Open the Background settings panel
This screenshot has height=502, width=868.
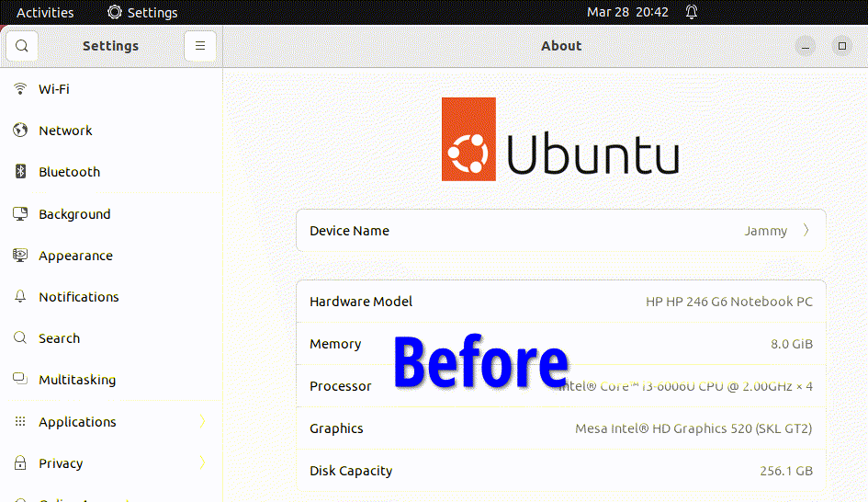pos(111,214)
